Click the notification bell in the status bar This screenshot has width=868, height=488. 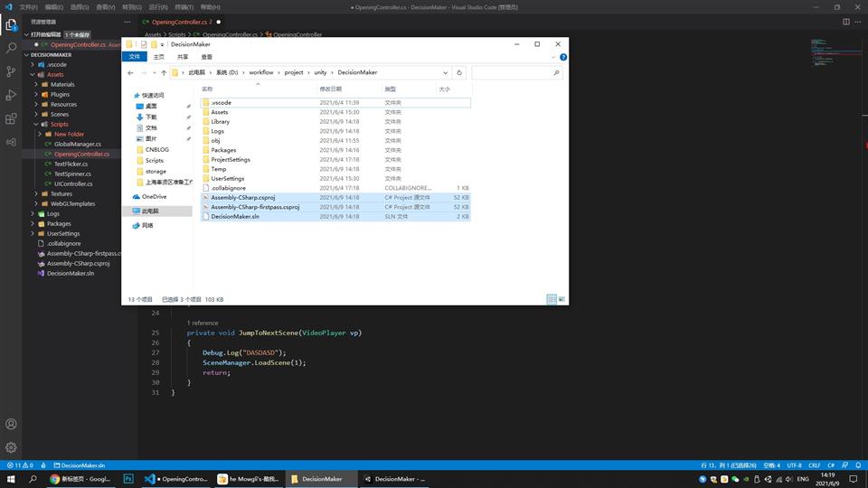click(858, 465)
